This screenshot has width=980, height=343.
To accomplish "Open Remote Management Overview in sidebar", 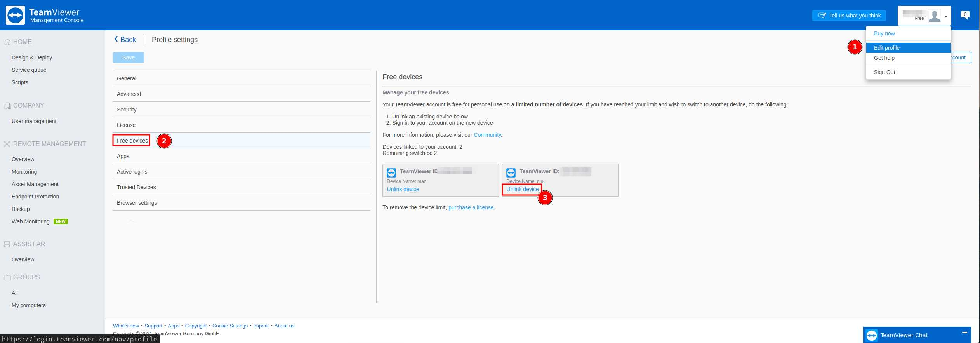I will click(23, 159).
